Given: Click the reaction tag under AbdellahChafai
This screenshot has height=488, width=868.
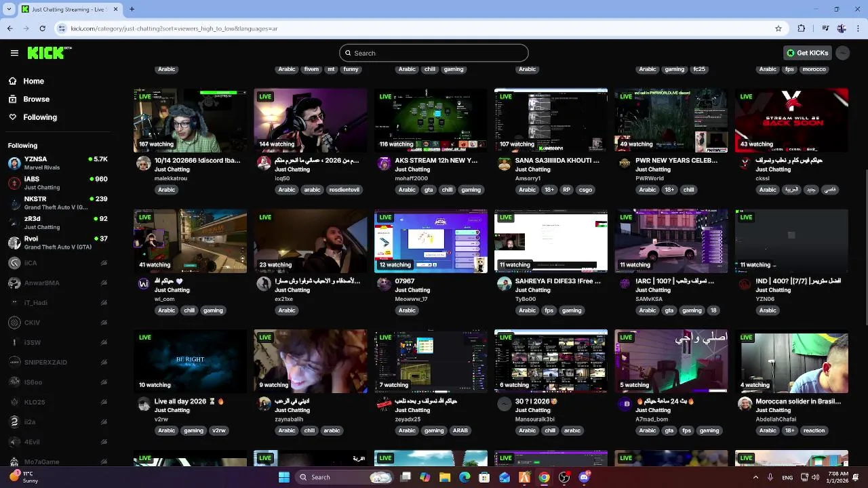Looking at the screenshot, I should 814,430.
